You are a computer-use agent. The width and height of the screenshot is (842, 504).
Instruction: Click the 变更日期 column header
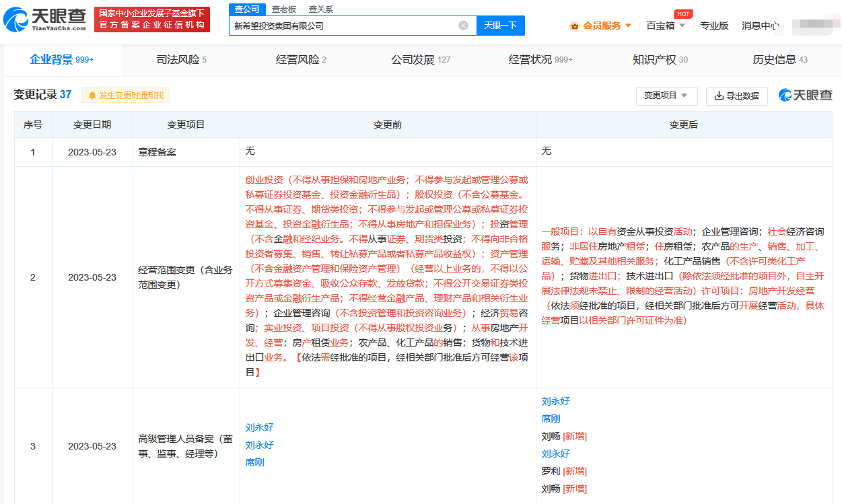(92, 124)
